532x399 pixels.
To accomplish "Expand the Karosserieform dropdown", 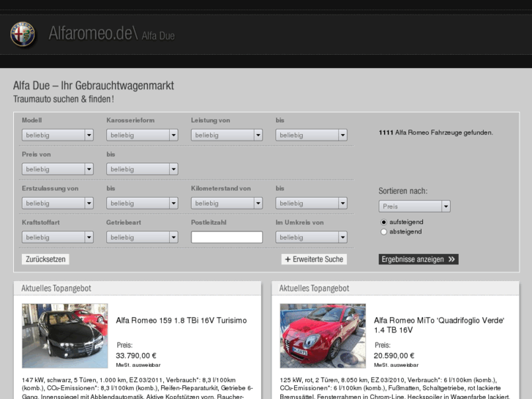I will 142,135.
